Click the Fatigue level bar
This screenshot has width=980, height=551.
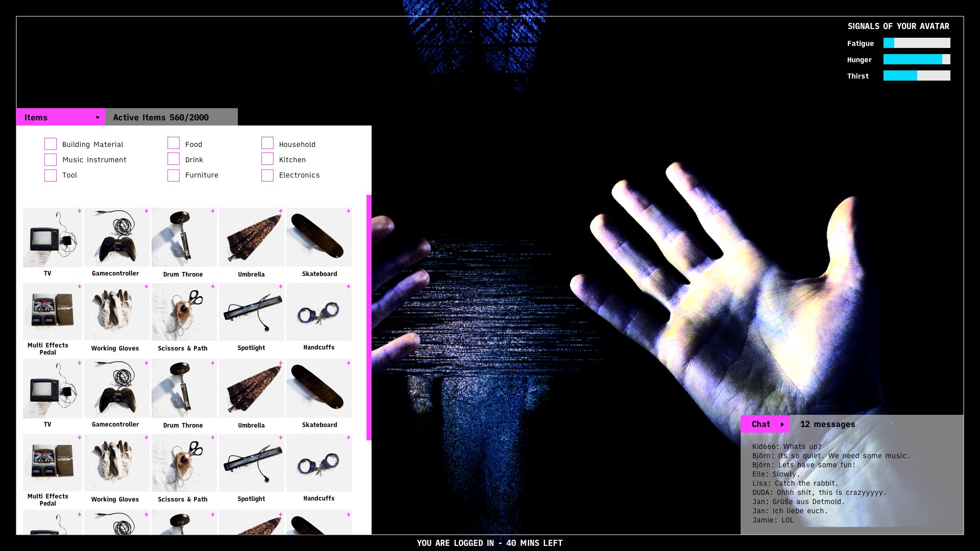pos(917,43)
